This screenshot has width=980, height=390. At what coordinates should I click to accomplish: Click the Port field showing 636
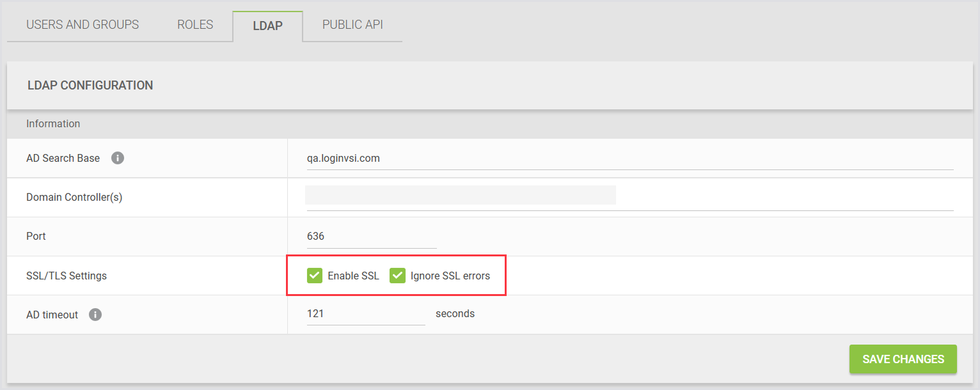pos(371,237)
